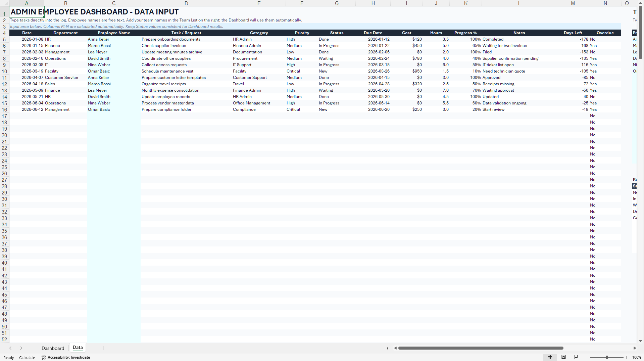Image resolution: width=644 pixels, height=361 pixels.
Task: Select the -178 days left cell
Action: [573, 39]
